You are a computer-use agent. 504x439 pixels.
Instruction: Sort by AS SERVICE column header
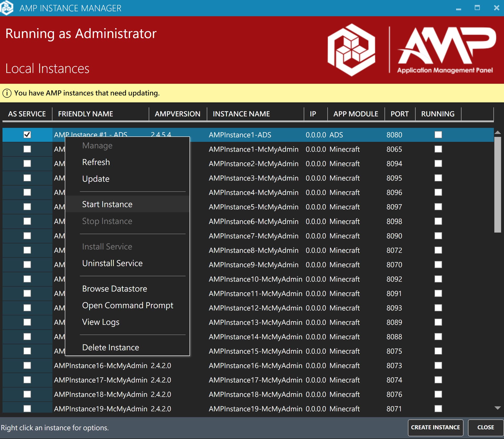[x=27, y=114]
